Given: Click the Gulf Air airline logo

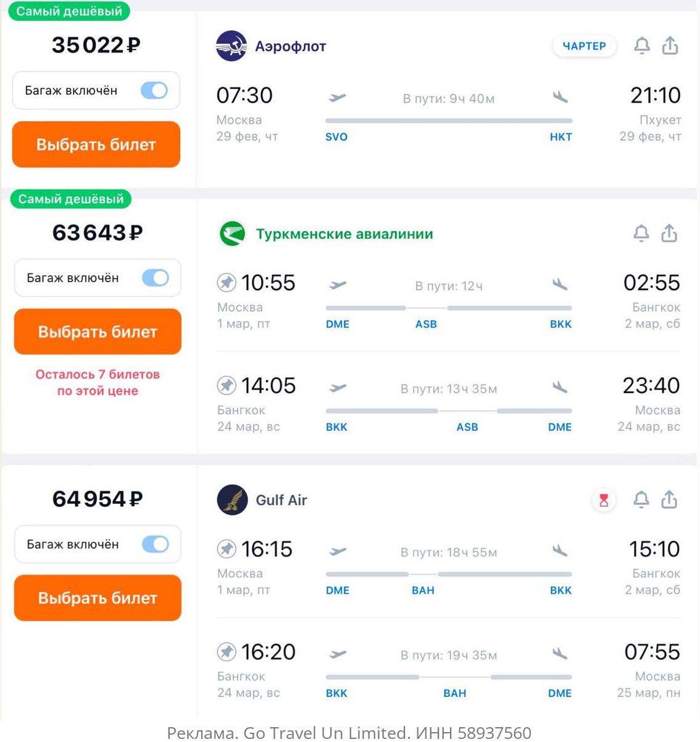Looking at the screenshot, I should 232,500.
